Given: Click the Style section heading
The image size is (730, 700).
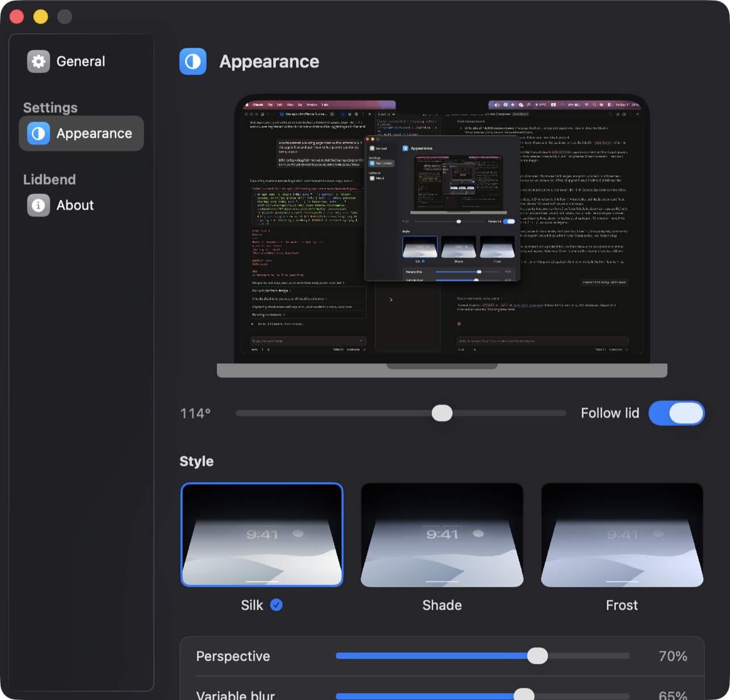Looking at the screenshot, I should tap(196, 461).
